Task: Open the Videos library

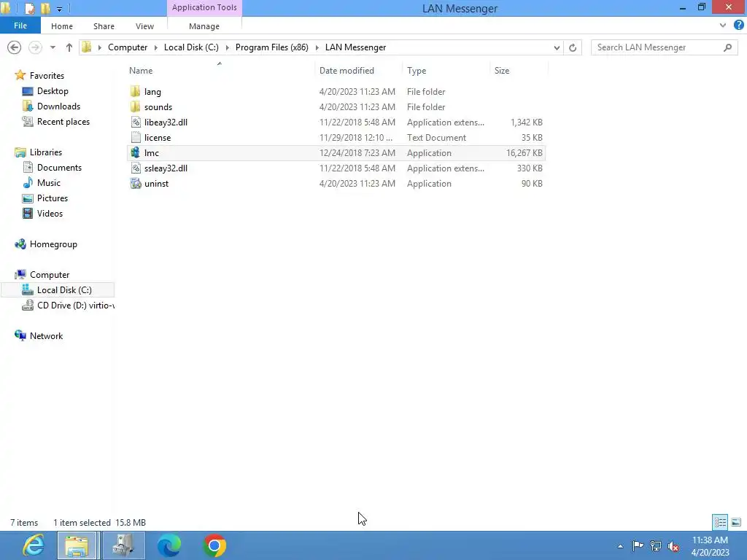Action: (x=50, y=214)
